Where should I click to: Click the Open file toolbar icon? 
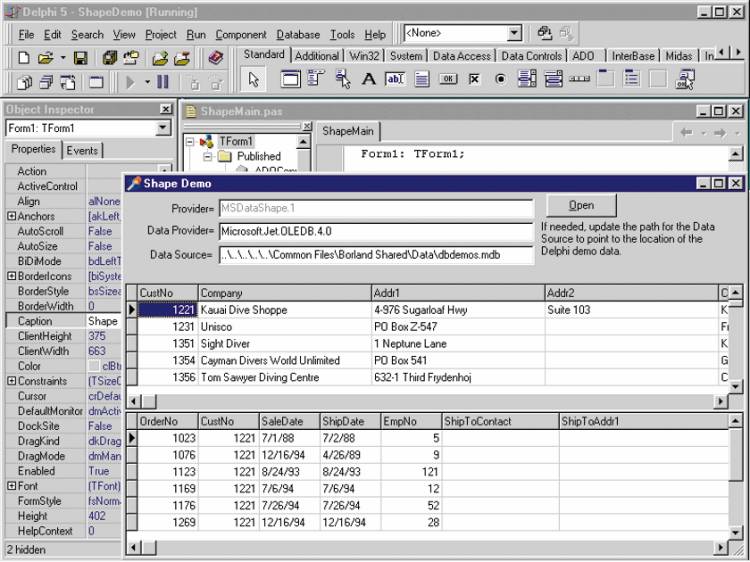tap(45, 58)
